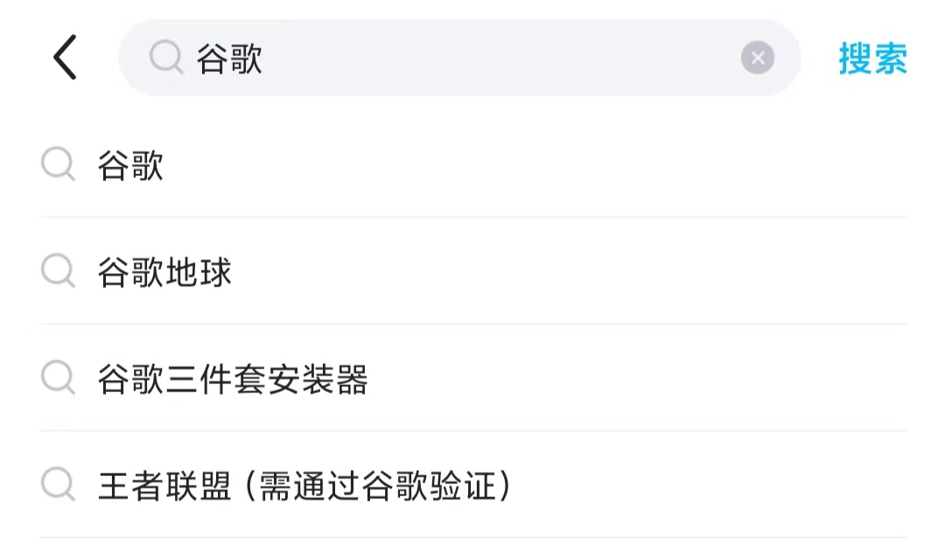Go back using the left arrow
The height and width of the screenshot is (560, 945).
coord(66,58)
